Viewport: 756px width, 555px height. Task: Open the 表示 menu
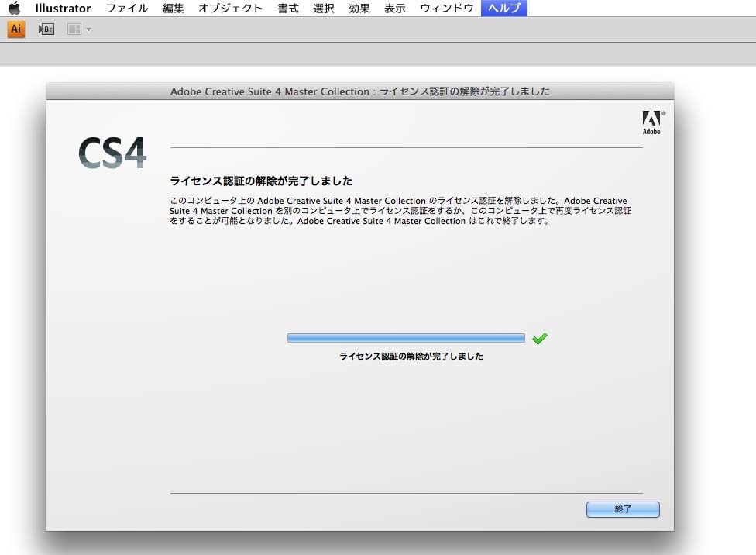(x=393, y=9)
